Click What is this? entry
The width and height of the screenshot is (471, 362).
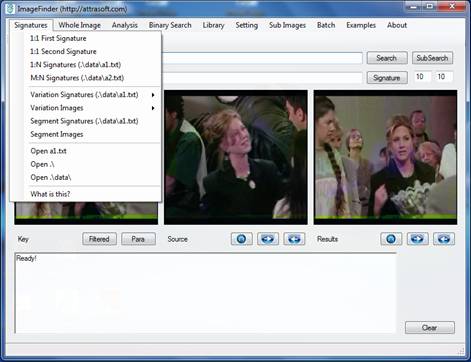[86, 194]
